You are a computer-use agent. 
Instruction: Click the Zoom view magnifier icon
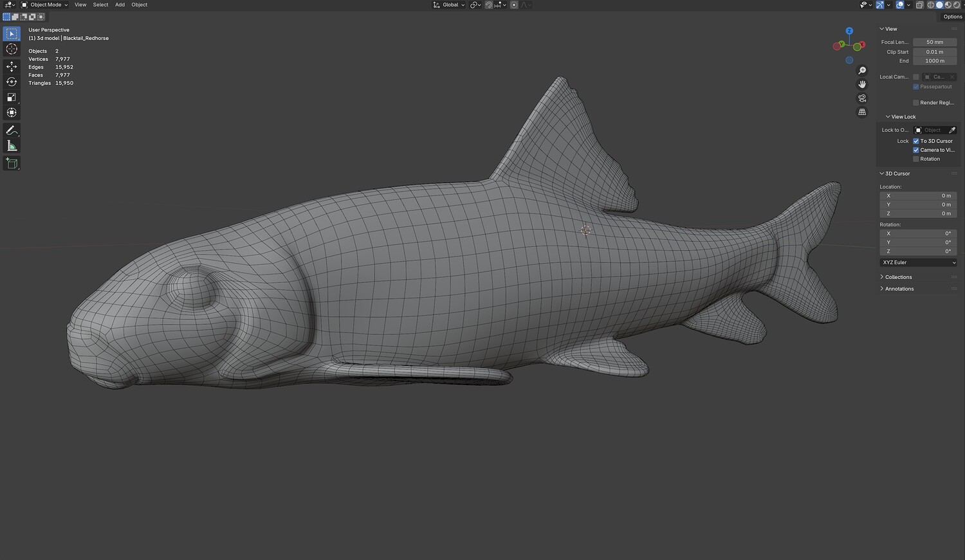[862, 71]
